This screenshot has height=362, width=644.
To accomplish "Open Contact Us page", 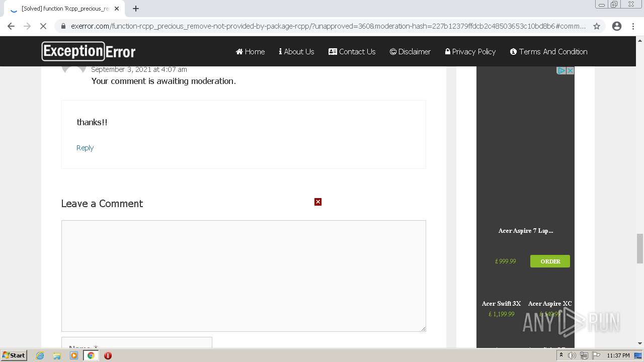I will [352, 51].
